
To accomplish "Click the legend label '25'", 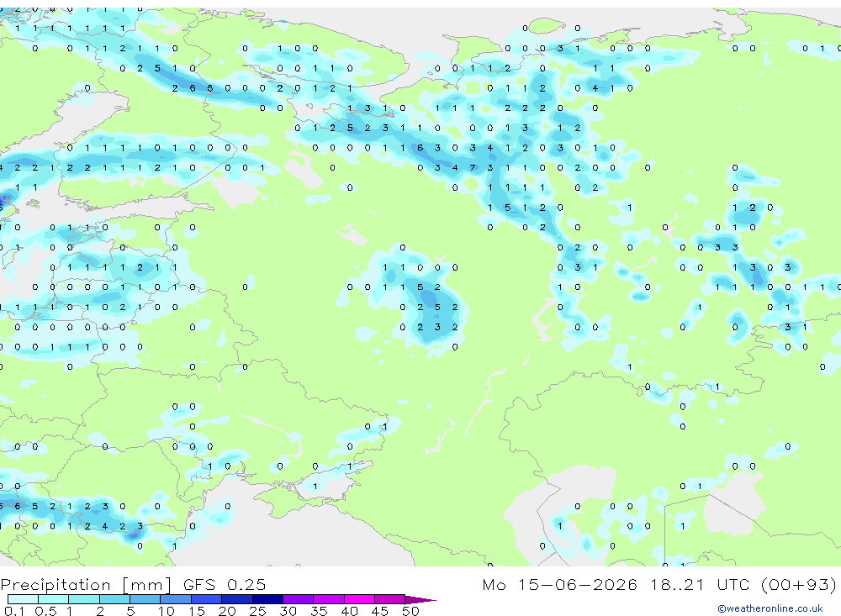I will pyautogui.click(x=257, y=611).
